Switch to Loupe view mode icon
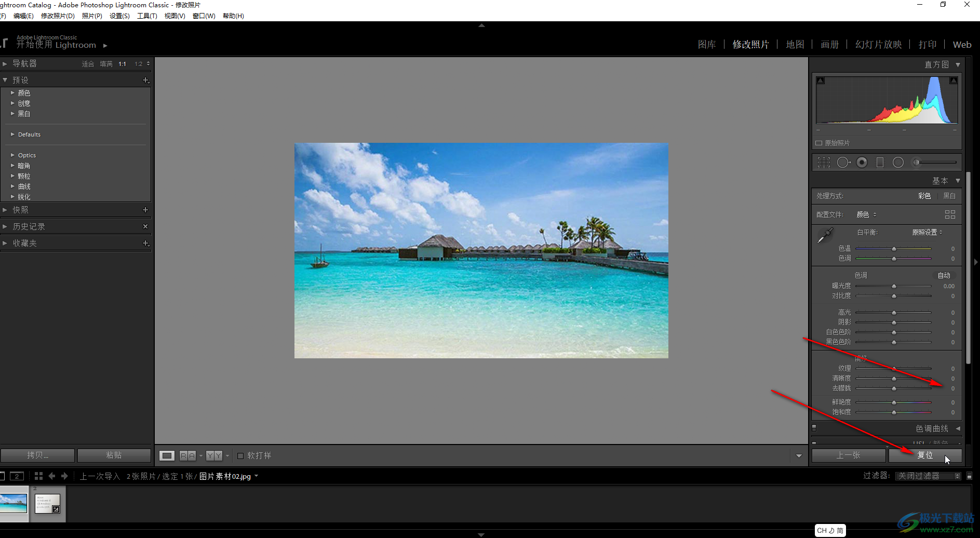The image size is (980, 538). [167, 455]
